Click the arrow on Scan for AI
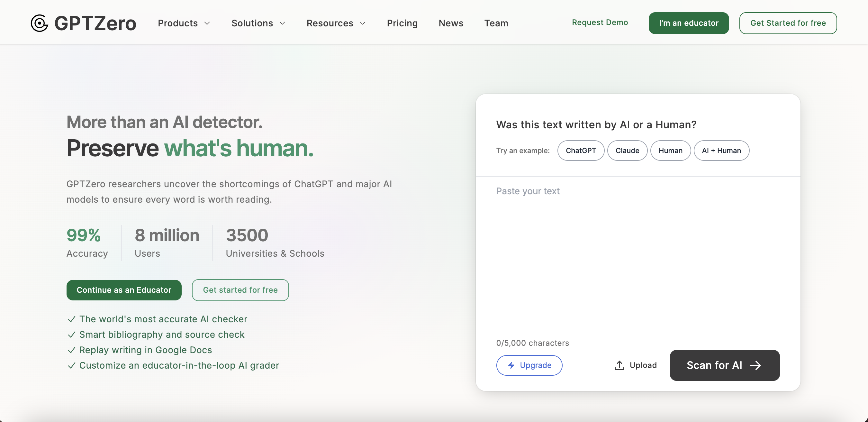 755,365
